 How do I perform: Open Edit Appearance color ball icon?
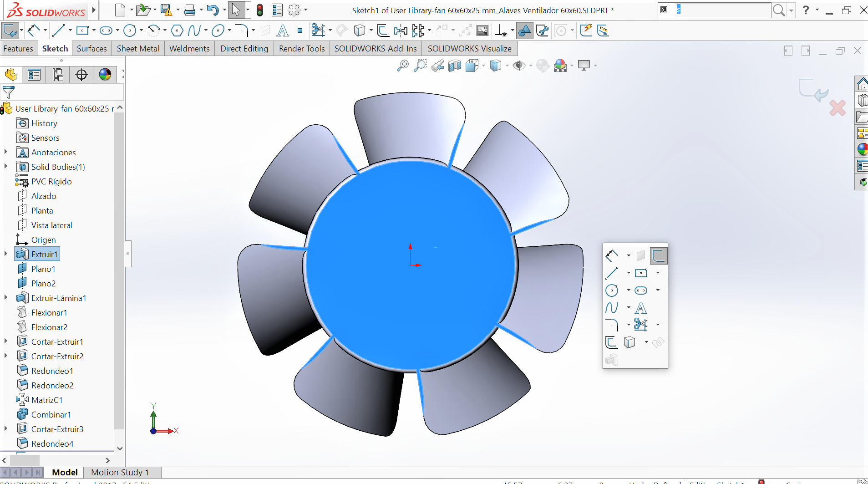[x=560, y=66]
